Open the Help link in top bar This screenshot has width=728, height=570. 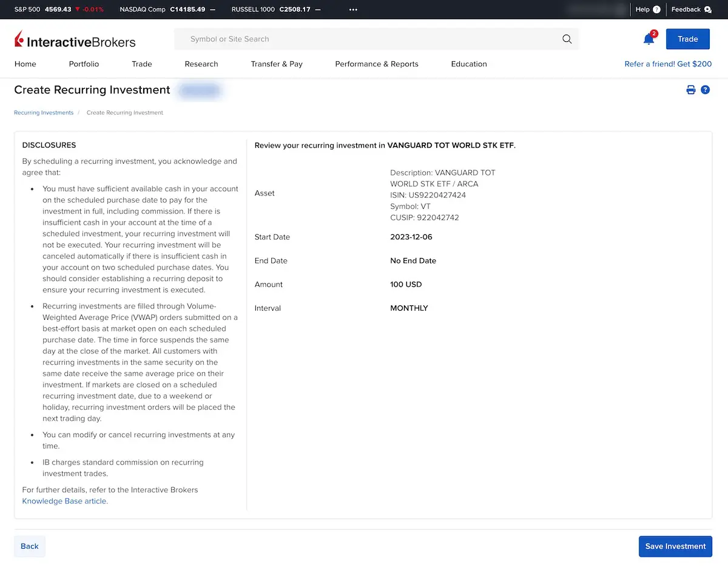[648, 10]
